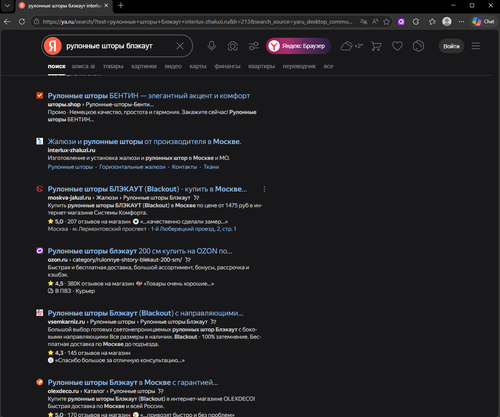The image size is (500, 417).
Task: Open the weather icon showing +2°
Action: point(351,46)
